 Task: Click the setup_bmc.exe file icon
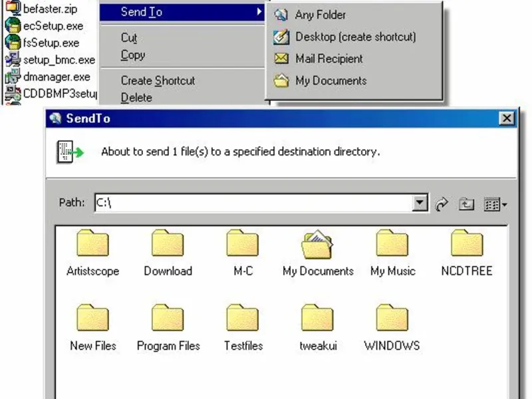13,59
